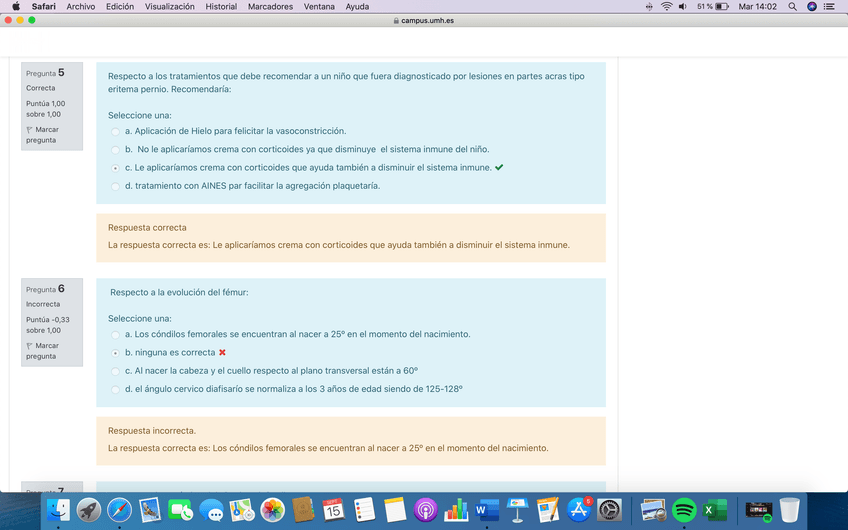Click the battery 51% indicator

click(713, 6)
